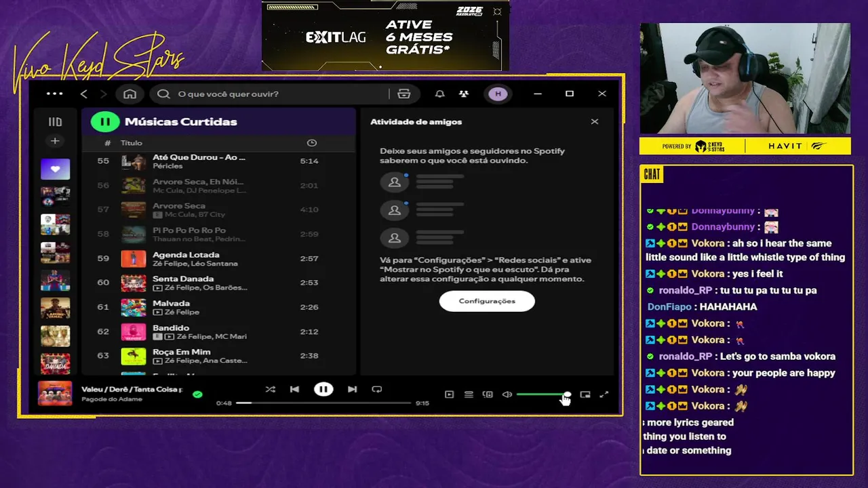The image size is (868, 488).
Task: Sort by the duration clock column
Action: click(311, 142)
